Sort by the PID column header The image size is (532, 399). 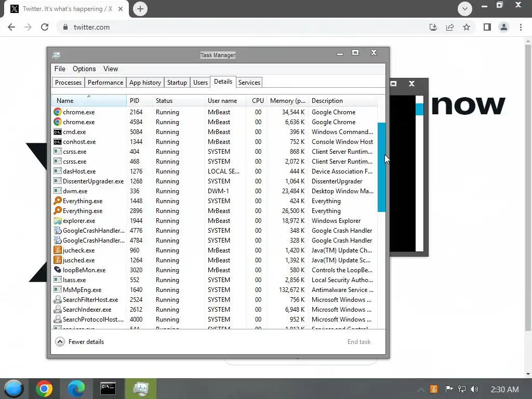pyautogui.click(x=139, y=101)
